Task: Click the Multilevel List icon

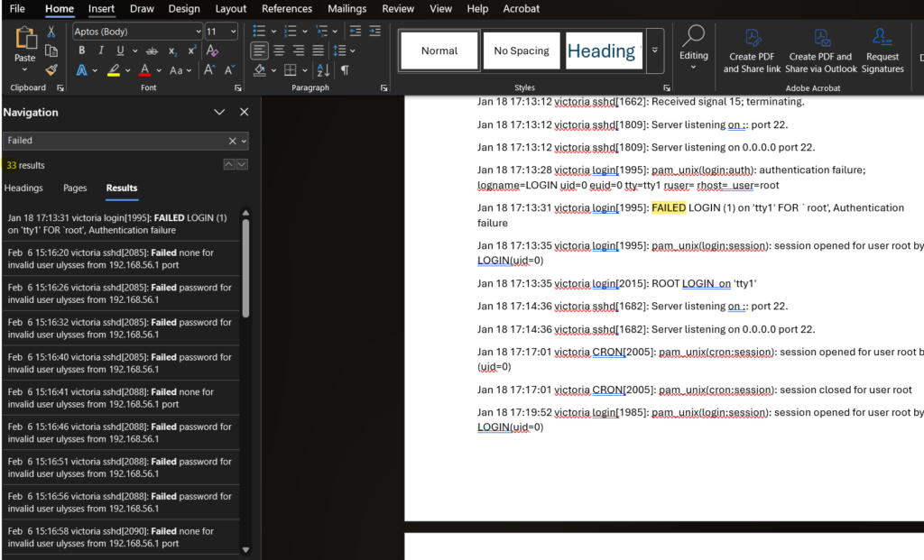Action: [x=321, y=31]
